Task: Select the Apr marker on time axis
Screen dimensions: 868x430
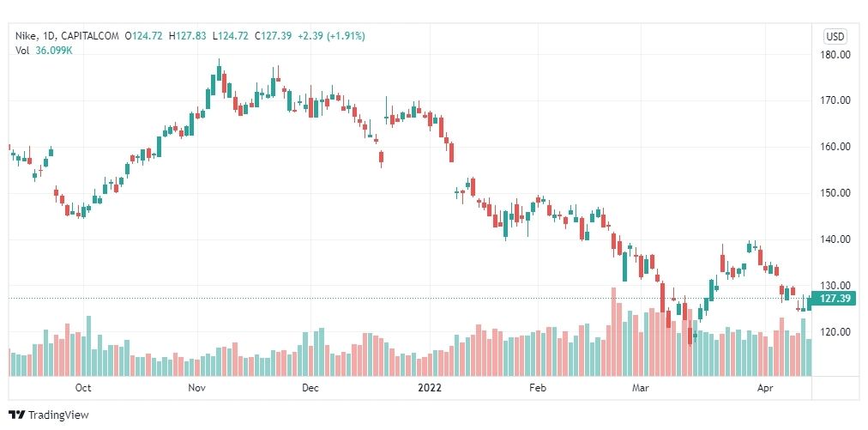Action: point(765,388)
